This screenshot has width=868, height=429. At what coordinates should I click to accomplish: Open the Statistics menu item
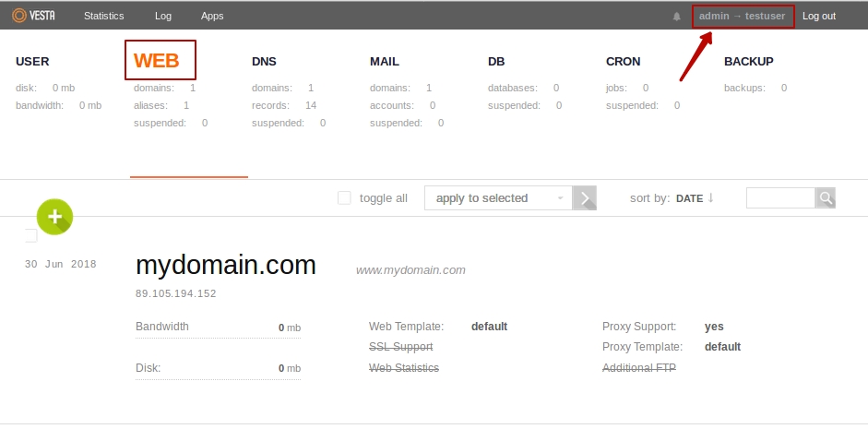tap(103, 16)
